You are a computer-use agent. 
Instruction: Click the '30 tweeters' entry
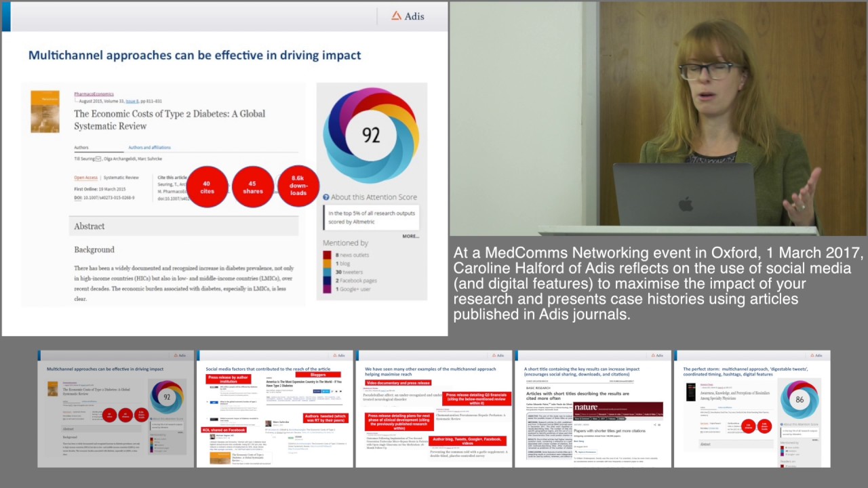349,272
